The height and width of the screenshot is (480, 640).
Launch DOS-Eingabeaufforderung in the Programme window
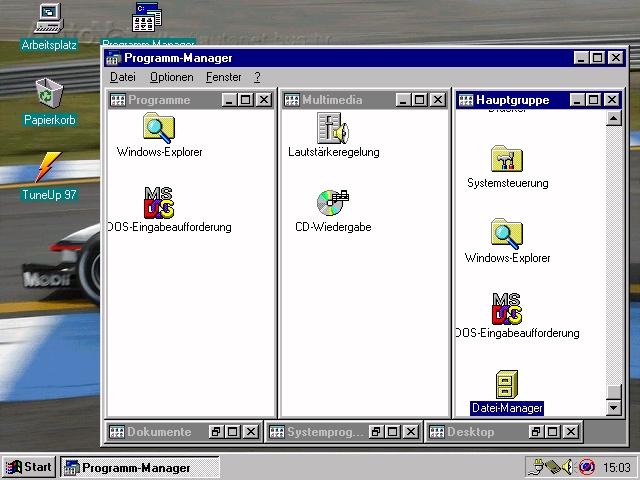point(159,203)
